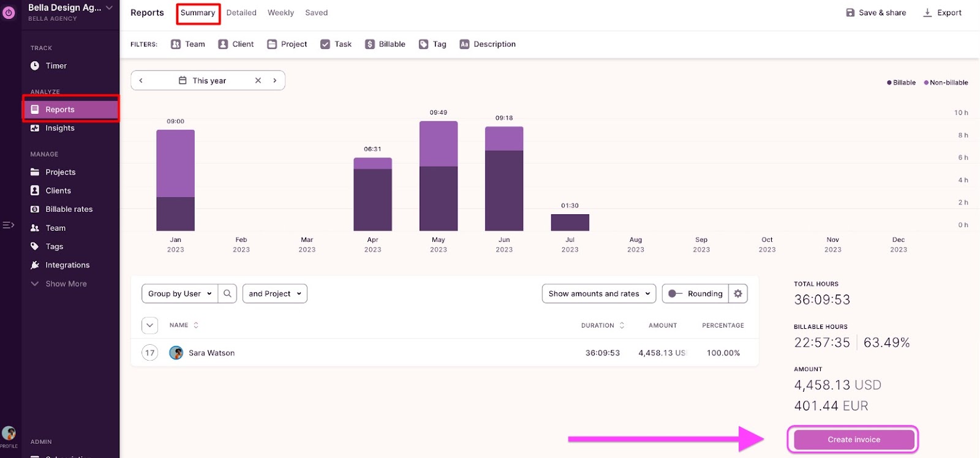Open rounding settings gear icon
The image size is (980, 458).
click(738, 294)
